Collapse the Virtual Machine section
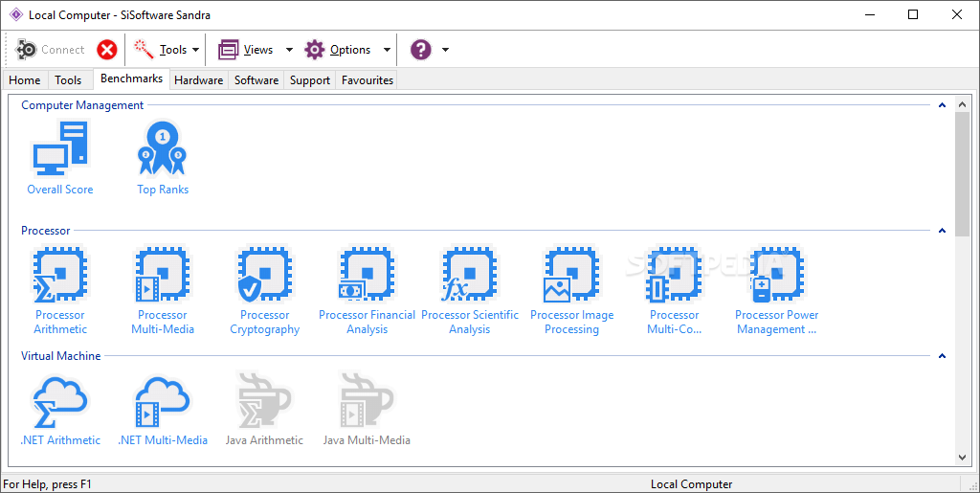The width and height of the screenshot is (980, 493). pyautogui.click(x=942, y=356)
